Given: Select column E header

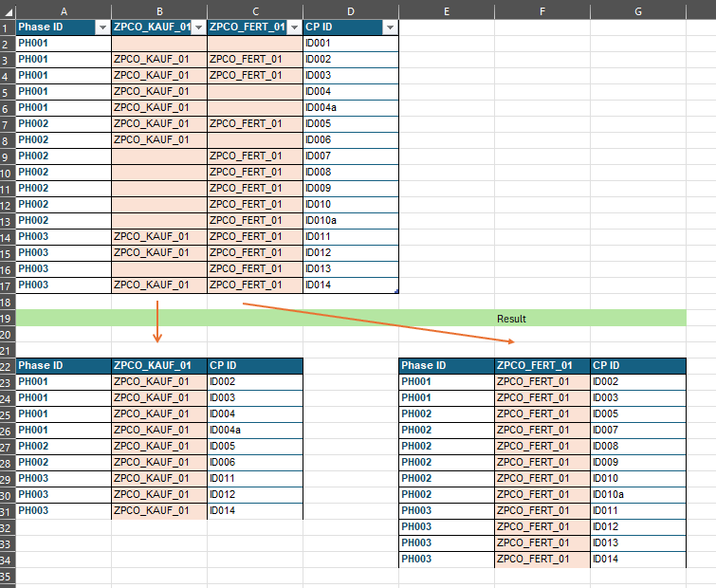Looking at the screenshot, I should [447, 11].
